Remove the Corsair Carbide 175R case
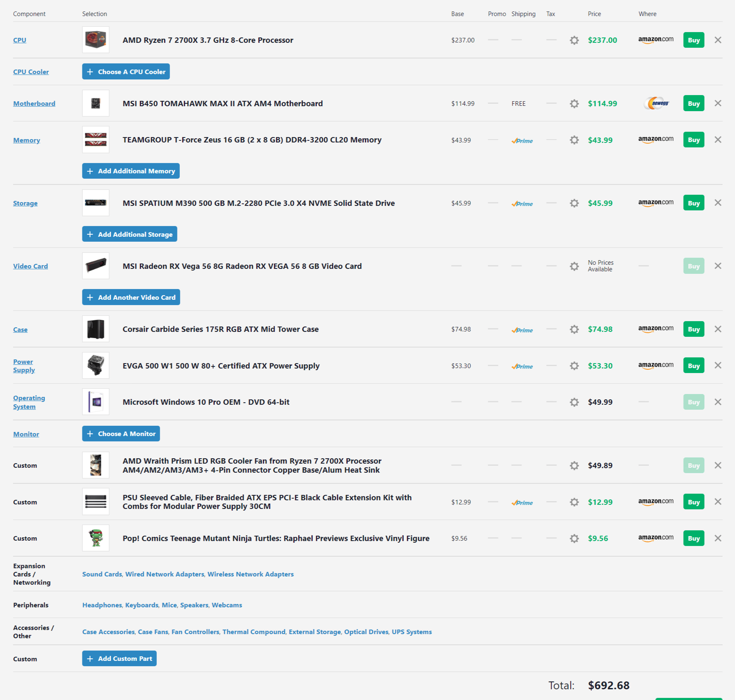Screen dimensions: 735x700 (718, 329)
